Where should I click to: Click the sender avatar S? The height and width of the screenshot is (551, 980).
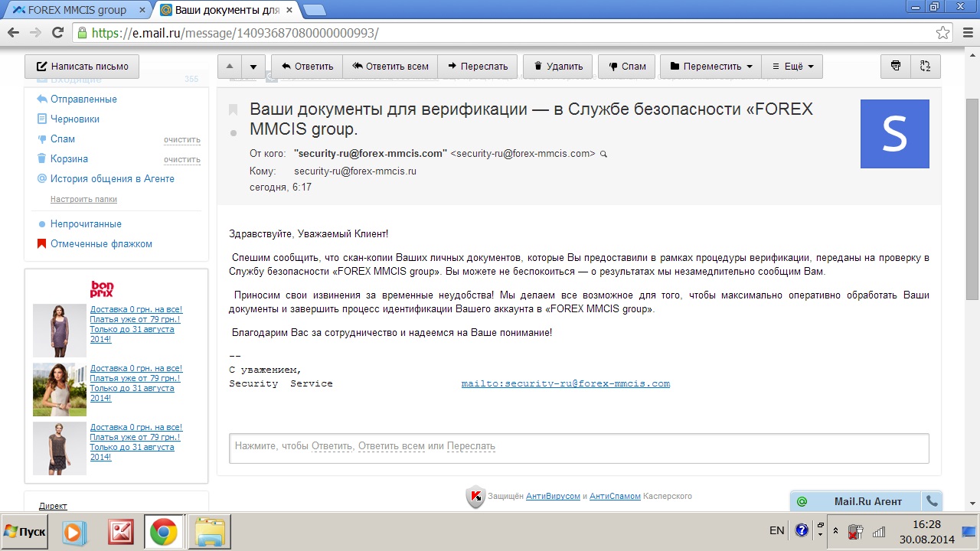tap(894, 134)
